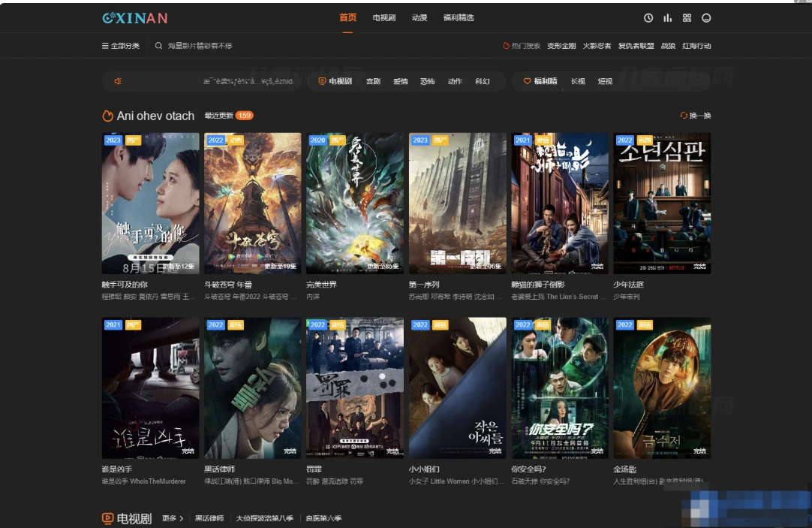Switch to the 电视剧 tab in top navigation
This screenshot has height=528, width=812.
pyautogui.click(x=384, y=17)
